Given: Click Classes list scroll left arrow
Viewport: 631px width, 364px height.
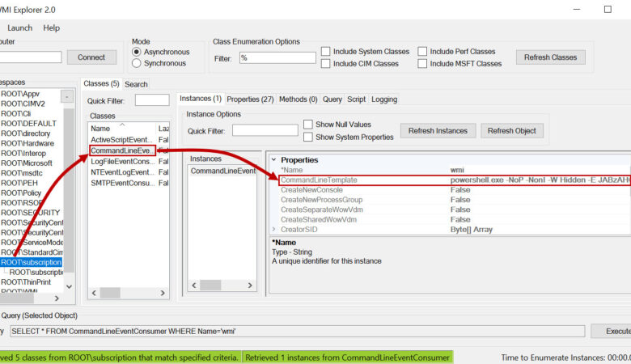Looking at the screenshot, I should coord(94,293).
